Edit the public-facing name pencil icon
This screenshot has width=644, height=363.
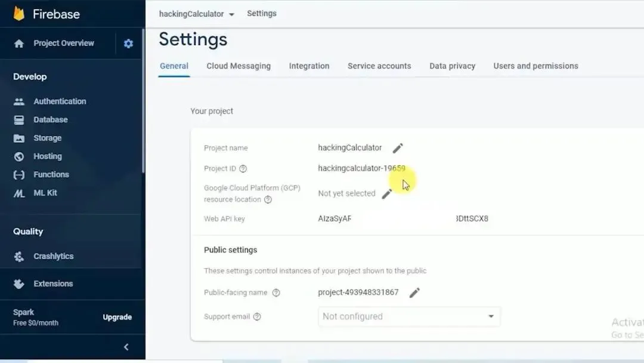[414, 293]
